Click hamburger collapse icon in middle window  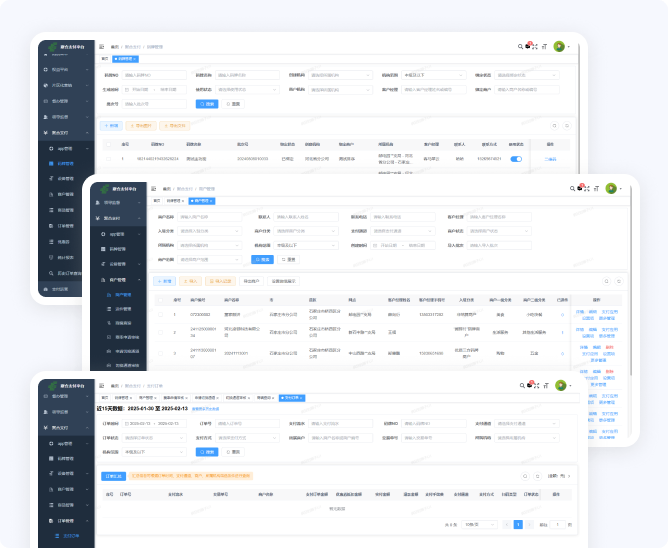(x=154, y=188)
